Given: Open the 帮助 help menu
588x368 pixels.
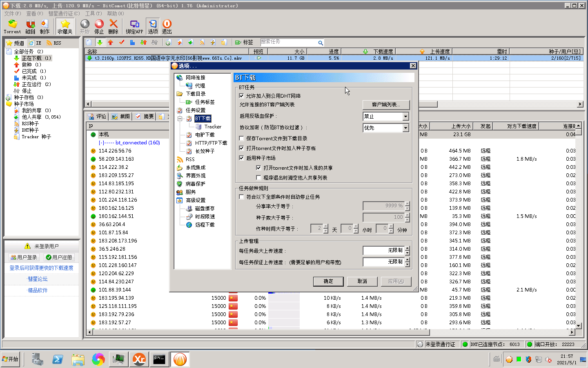Looking at the screenshot, I should pyautogui.click(x=116, y=13).
